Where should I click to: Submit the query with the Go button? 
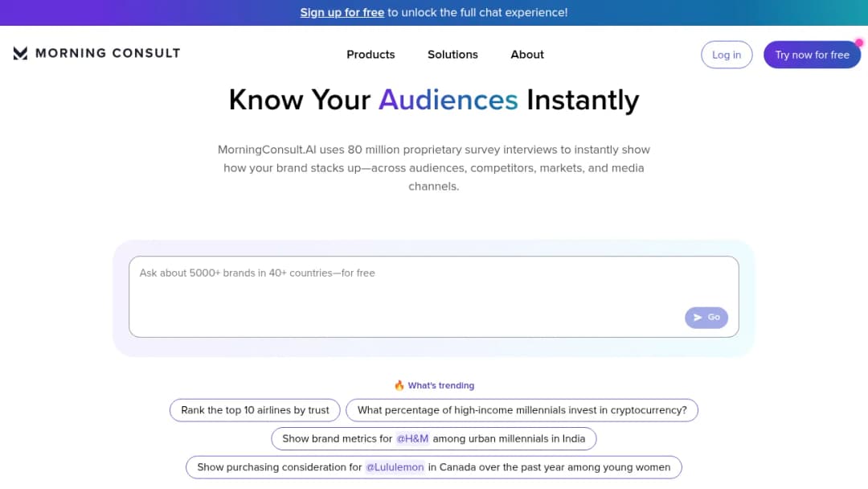point(706,318)
